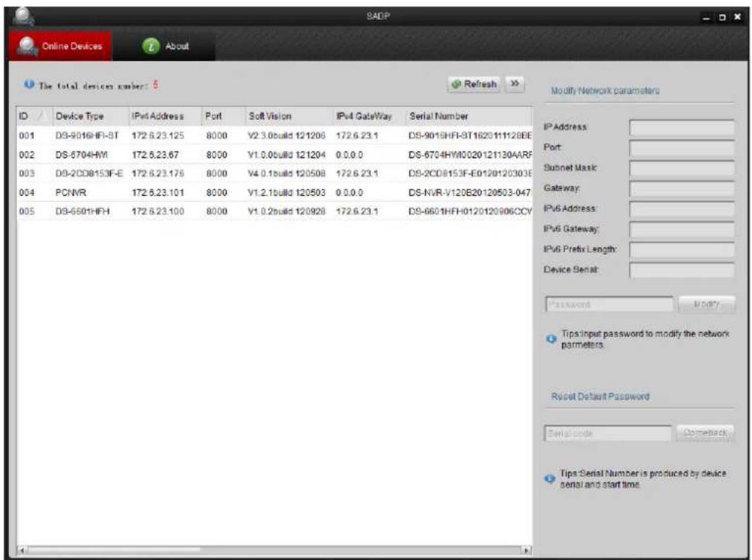Focus the Password input field
Image resolution: width=752 pixels, height=560 pixels.
click(609, 305)
